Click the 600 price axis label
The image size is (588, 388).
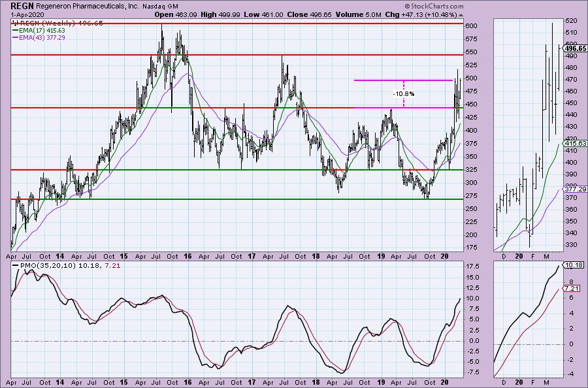pos(472,26)
